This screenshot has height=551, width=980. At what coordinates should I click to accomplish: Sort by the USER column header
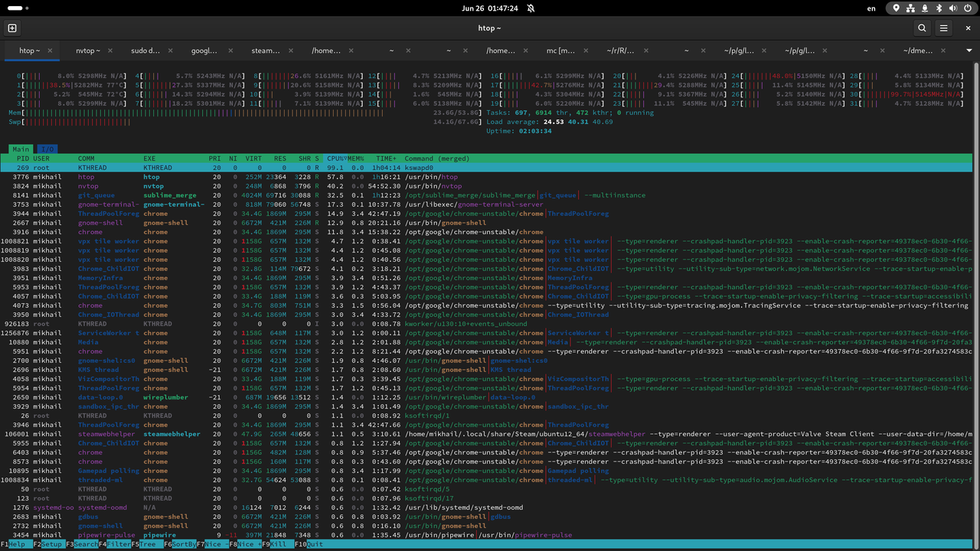coord(41,158)
